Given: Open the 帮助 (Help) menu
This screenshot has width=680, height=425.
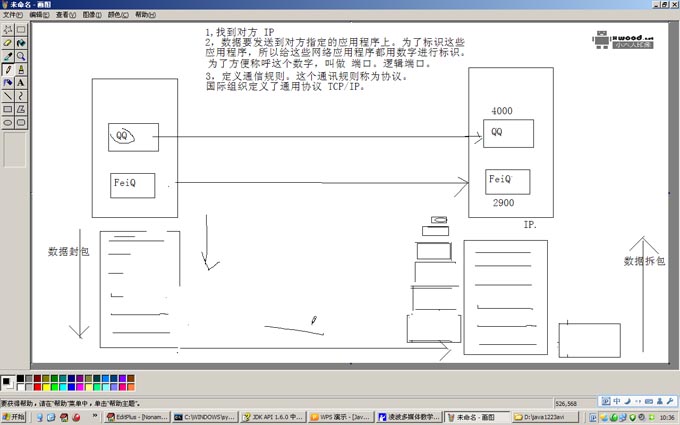Looking at the screenshot, I should click(x=145, y=15).
